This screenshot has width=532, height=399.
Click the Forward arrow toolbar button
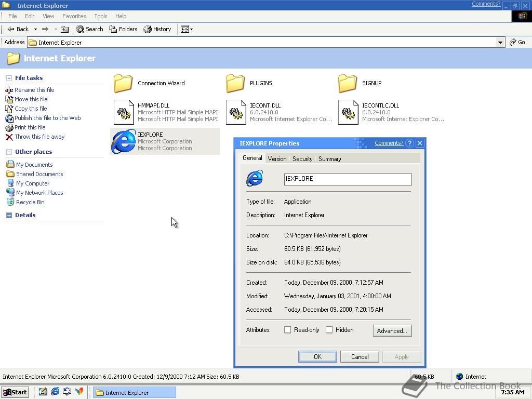tap(45, 29)
